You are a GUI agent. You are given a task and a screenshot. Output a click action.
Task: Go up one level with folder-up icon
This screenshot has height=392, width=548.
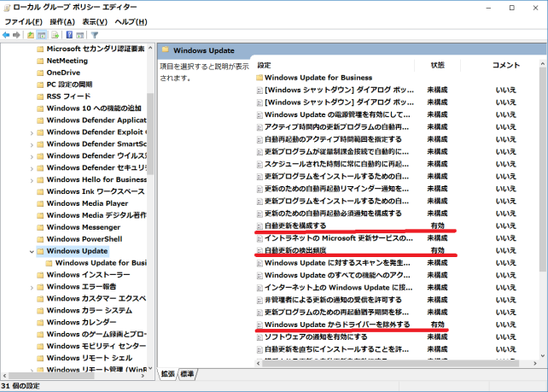pyautogui.click(x=31, y=35)
